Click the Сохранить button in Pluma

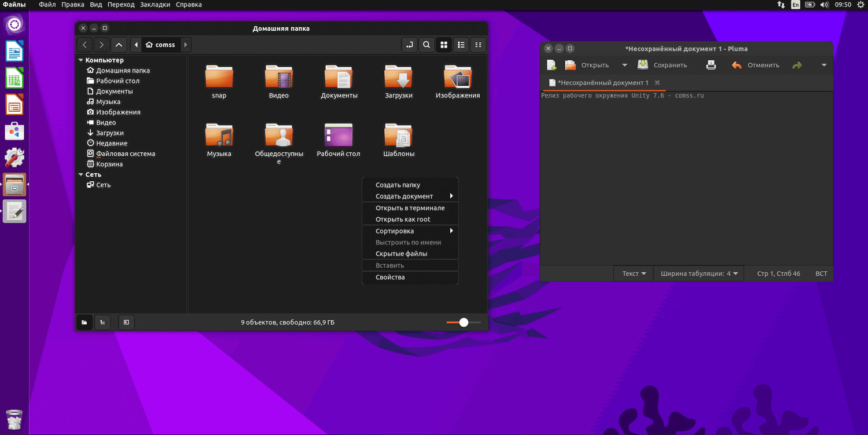coord(663,65)
